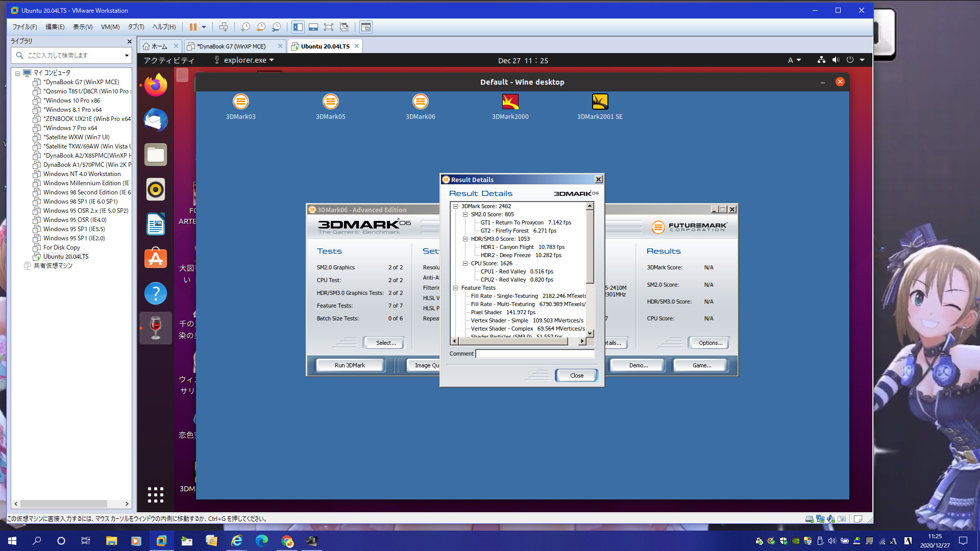This screenshot has width=980, height=551.
Task: Click the horizontal scrollbar in Result Details
Action: point(518,341)
